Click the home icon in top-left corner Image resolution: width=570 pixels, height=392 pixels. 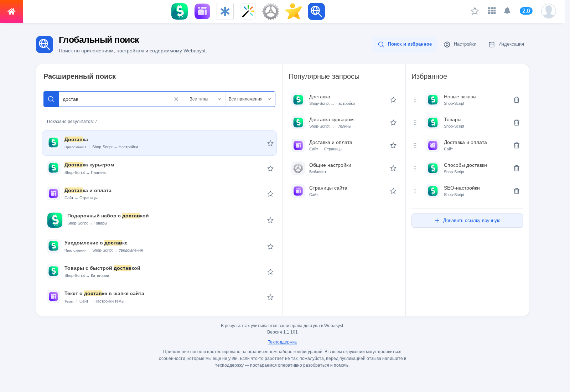(11, 11)
